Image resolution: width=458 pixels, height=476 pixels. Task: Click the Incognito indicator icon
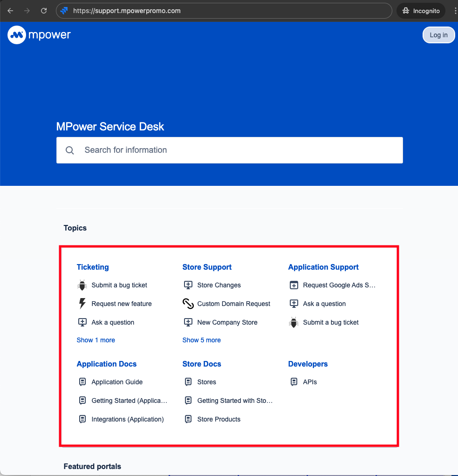(406, 11)
